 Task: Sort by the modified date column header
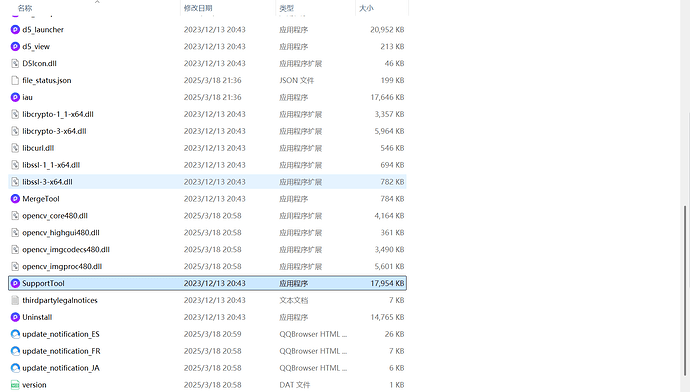(198, 8)
